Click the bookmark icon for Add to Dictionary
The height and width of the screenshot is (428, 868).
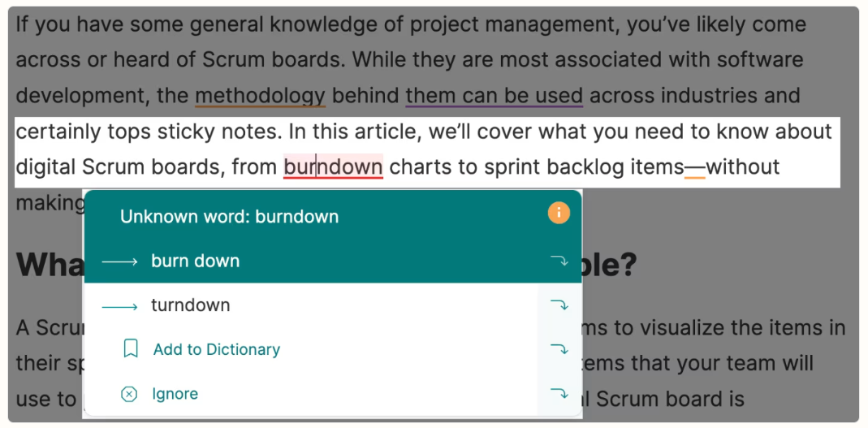pos(131,349)
